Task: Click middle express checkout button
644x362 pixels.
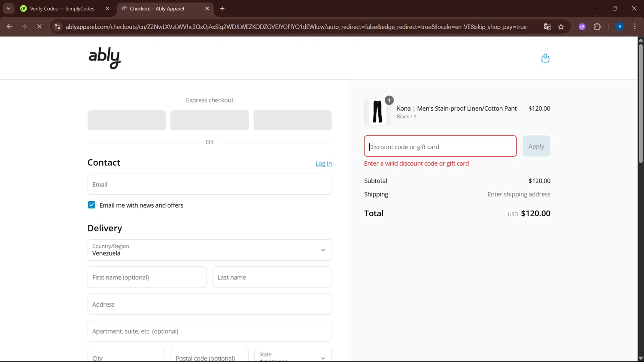Action: coord(210,120)
